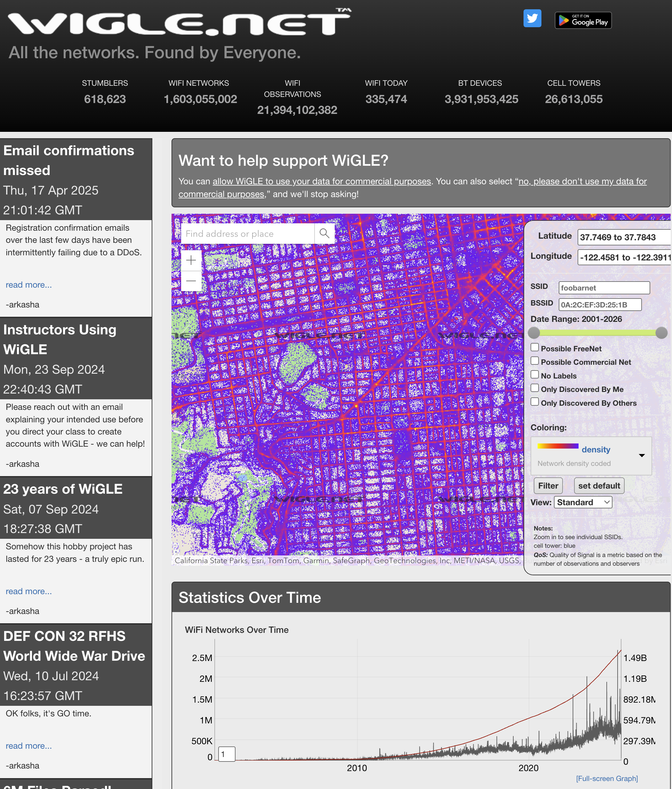Enable the Possible Commercial Net checkbox
Screen dimensions: 672x789
click(534, 361)
